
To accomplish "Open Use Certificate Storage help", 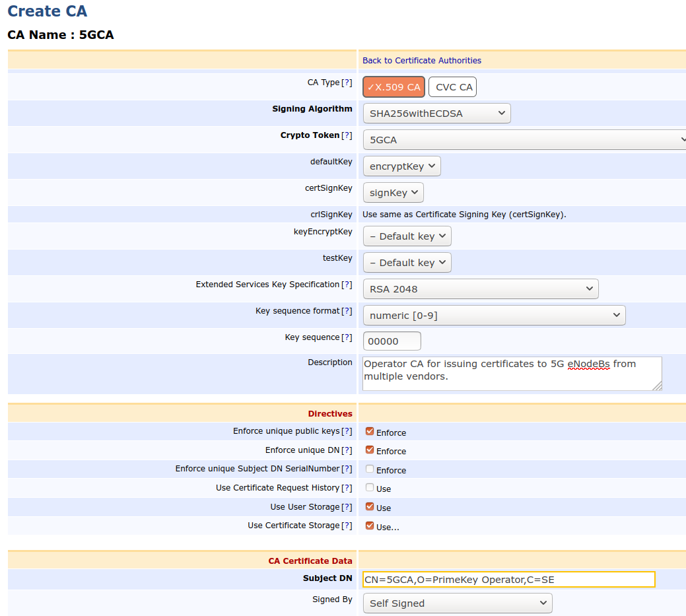I will point(348,525).
